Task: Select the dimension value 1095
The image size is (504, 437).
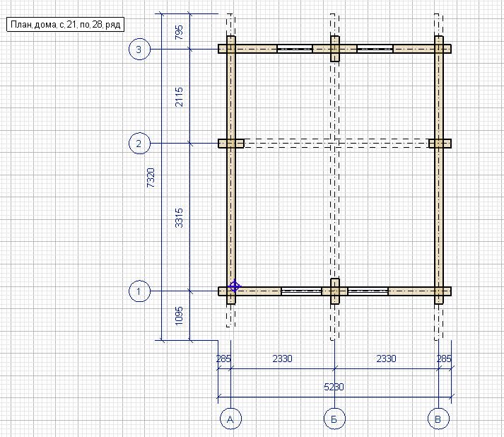Action: pyautogui.click(x=179, y=316)
